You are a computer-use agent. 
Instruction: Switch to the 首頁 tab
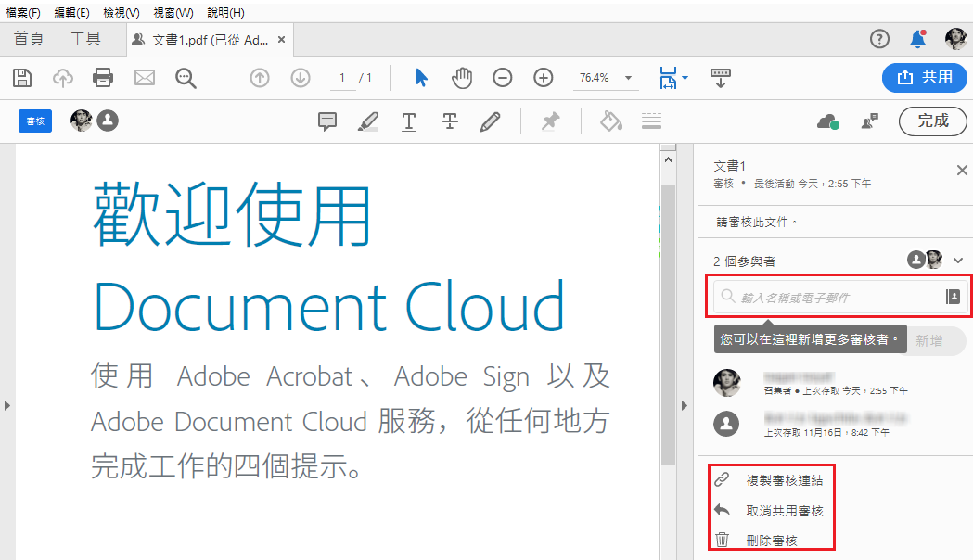(29, 39)
